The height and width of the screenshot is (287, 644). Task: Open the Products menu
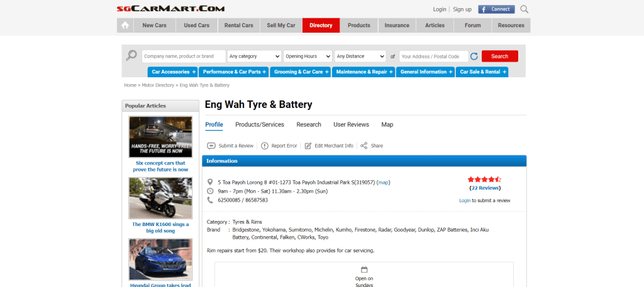coord(359,25)
